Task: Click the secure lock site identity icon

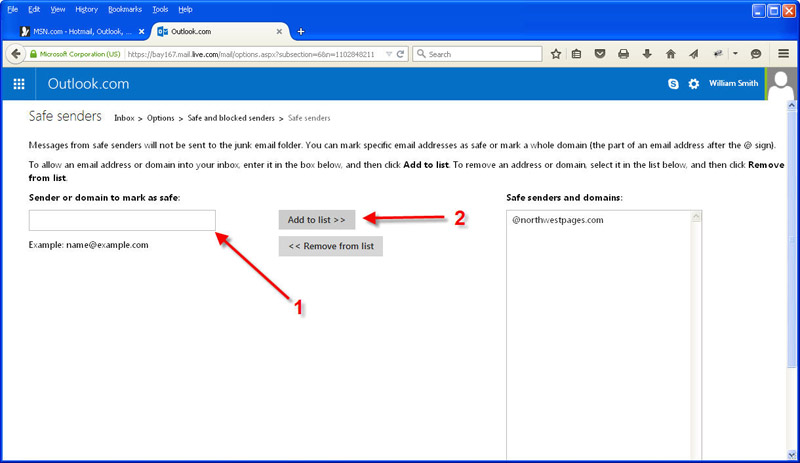Action: coord(33,54)
